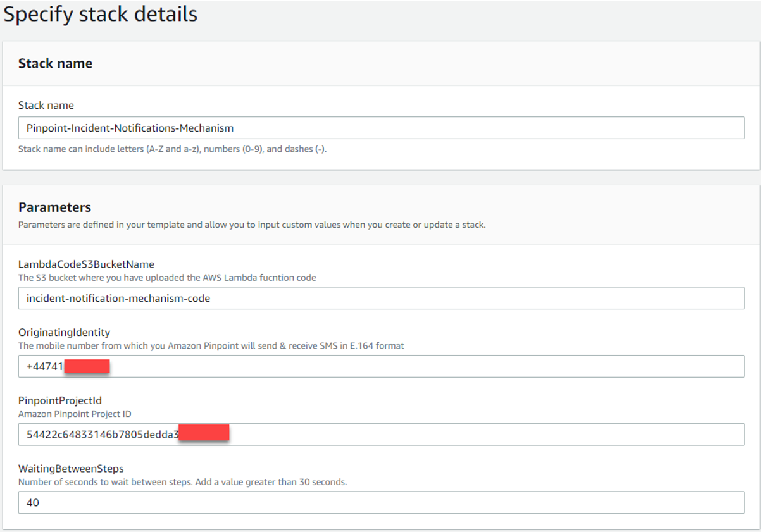The height and width of the screenshot is (532, 767).
Task: Click the 'Amazon Pinpoint Project ID' description
Action: click(74, 414)
